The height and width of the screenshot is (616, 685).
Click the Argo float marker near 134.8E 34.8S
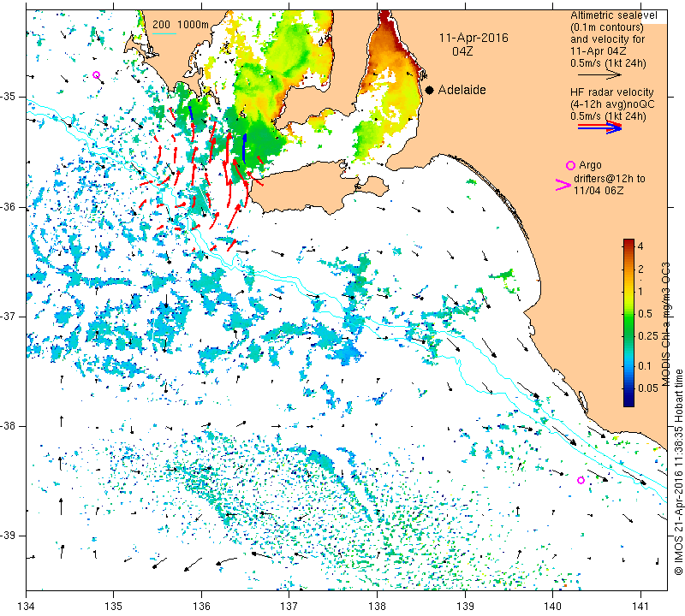pos(97,75)
